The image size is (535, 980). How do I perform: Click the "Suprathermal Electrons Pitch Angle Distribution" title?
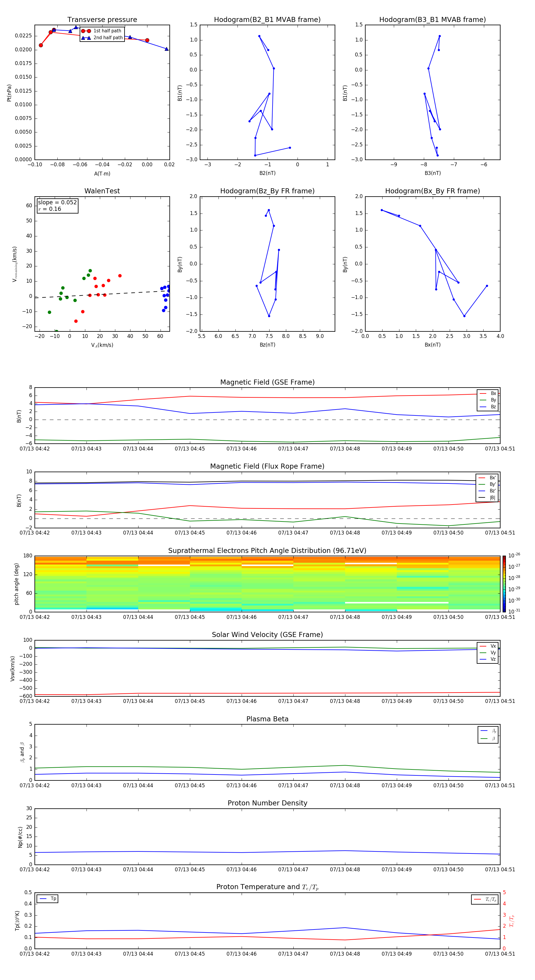tap(267, 551)
